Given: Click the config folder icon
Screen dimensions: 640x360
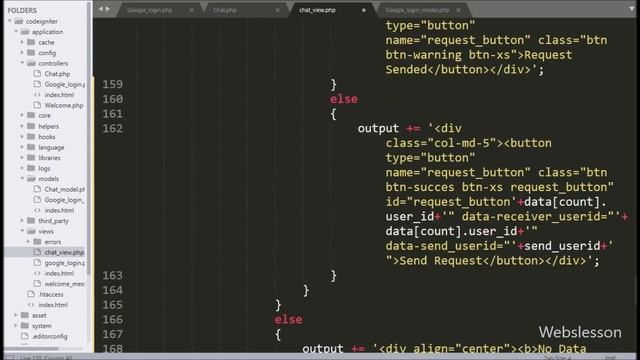Looking at the screenshot, I should pos(31,53).
